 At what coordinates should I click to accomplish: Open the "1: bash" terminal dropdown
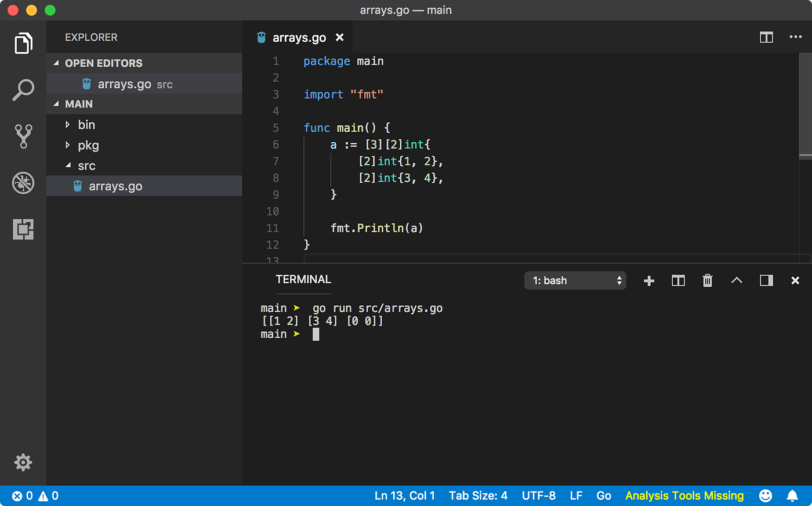tap(575, 280)
